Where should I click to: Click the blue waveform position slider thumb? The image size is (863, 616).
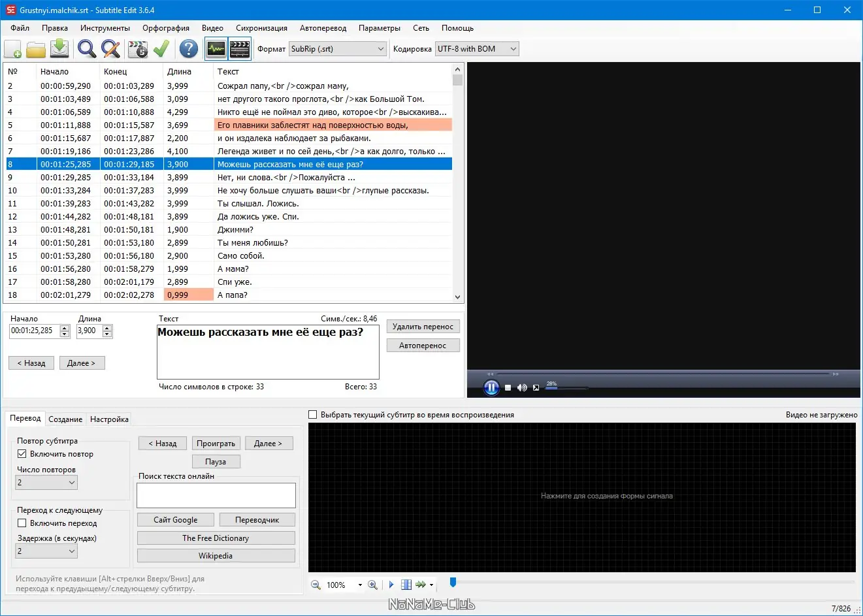click(453, 582)
